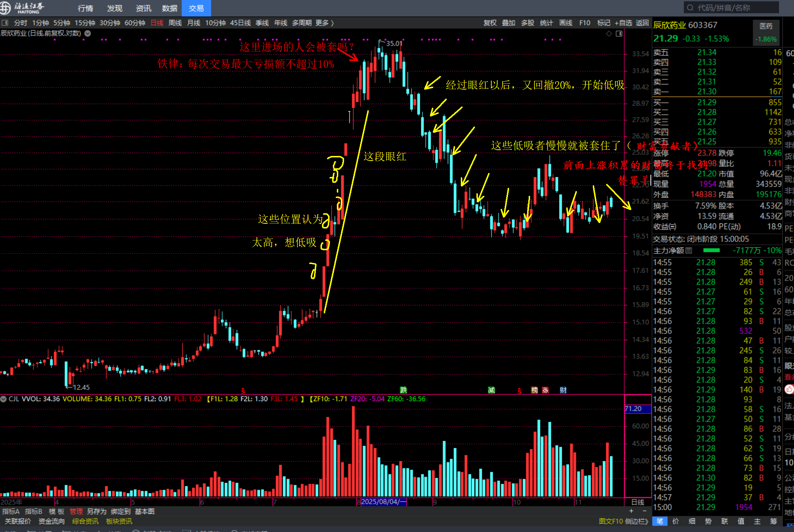The height and width of the screenshot is (532, 794).
Task: Add stock via +自选 button
Action: pyautogui.click(x=623, y=23)
